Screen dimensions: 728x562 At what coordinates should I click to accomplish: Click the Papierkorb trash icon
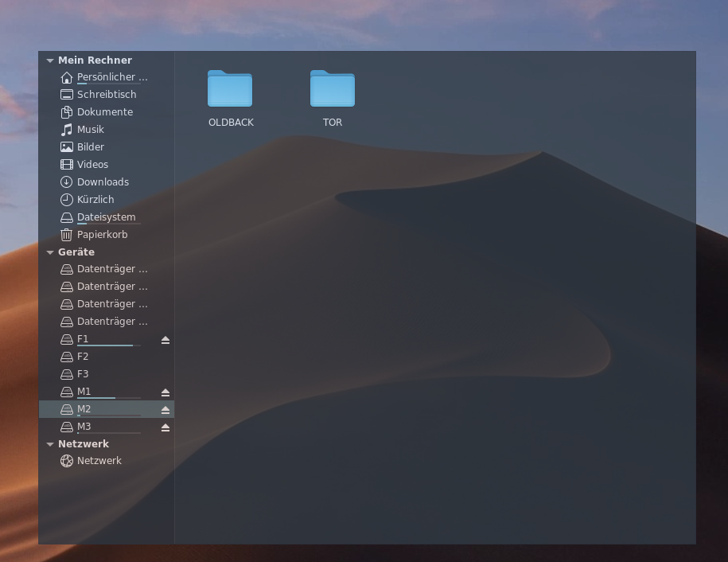click(x=66, y=235)
